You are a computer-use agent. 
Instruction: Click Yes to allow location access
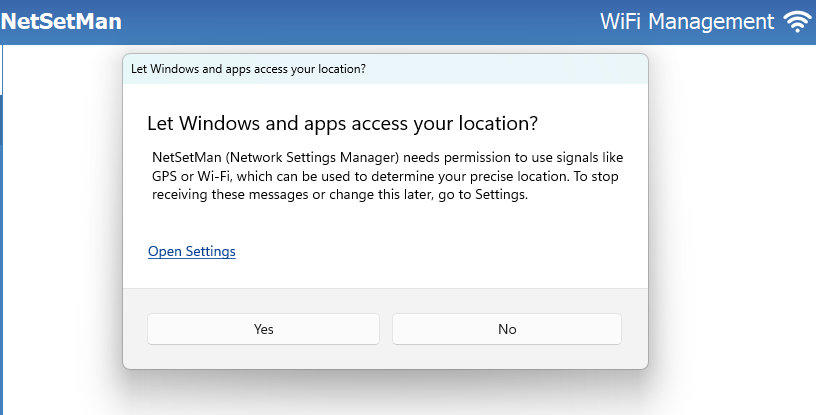pyautogui.click(x=263, y=329)
